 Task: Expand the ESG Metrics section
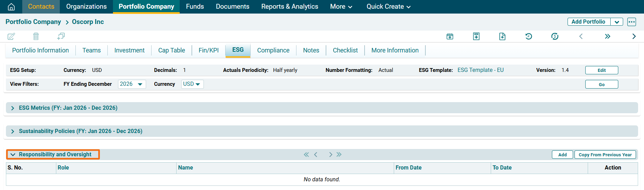pyautogui.click(x=13, y=108)
